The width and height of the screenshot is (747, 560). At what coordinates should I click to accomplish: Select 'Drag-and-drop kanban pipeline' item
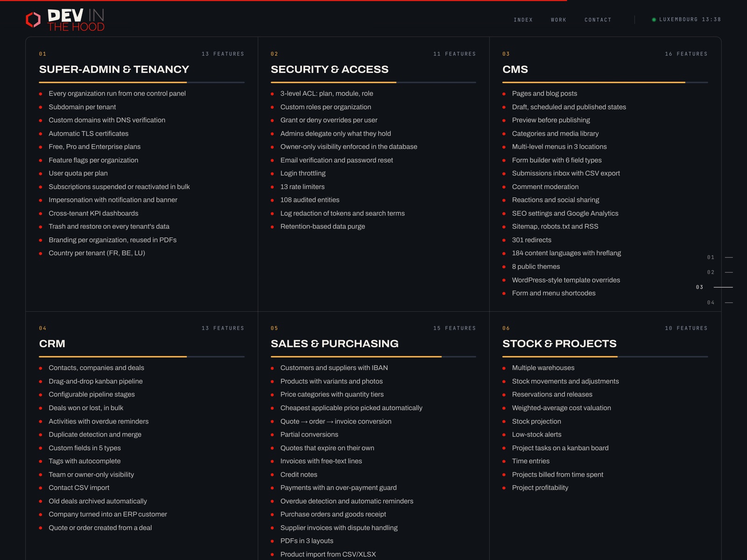click(x=96, y=381)
